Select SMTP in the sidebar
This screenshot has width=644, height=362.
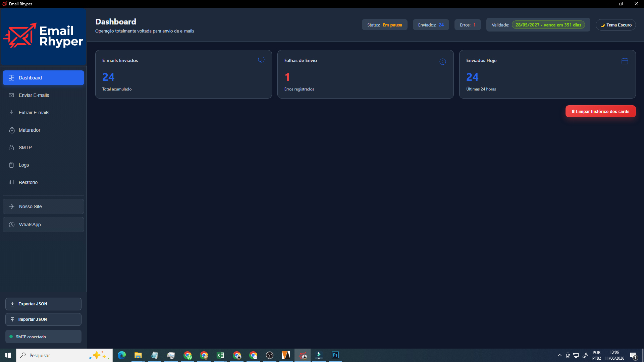(x=43, y=147)
